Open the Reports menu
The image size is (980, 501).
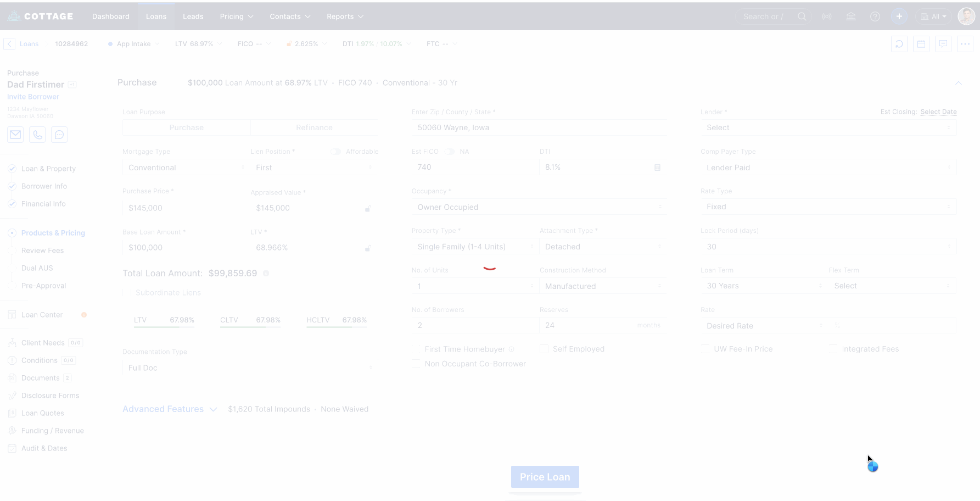(x=345, y=16)
